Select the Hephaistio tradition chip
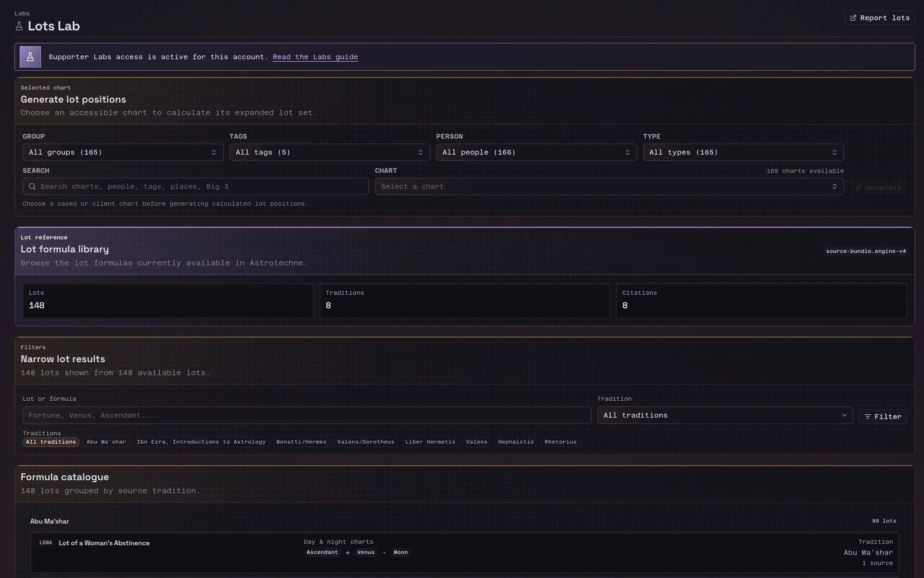924x578 pixels. 516,442
